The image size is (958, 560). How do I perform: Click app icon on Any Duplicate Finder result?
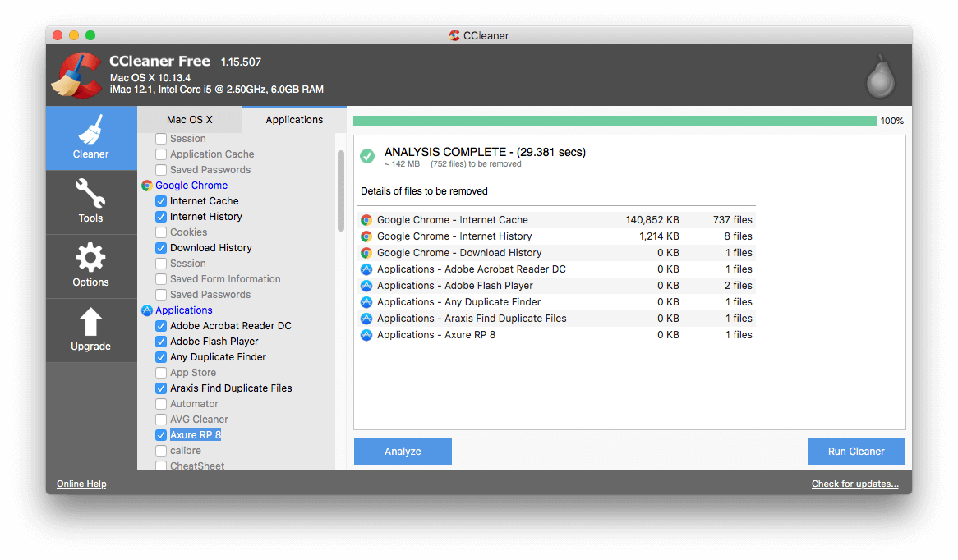tap(366, 302)
